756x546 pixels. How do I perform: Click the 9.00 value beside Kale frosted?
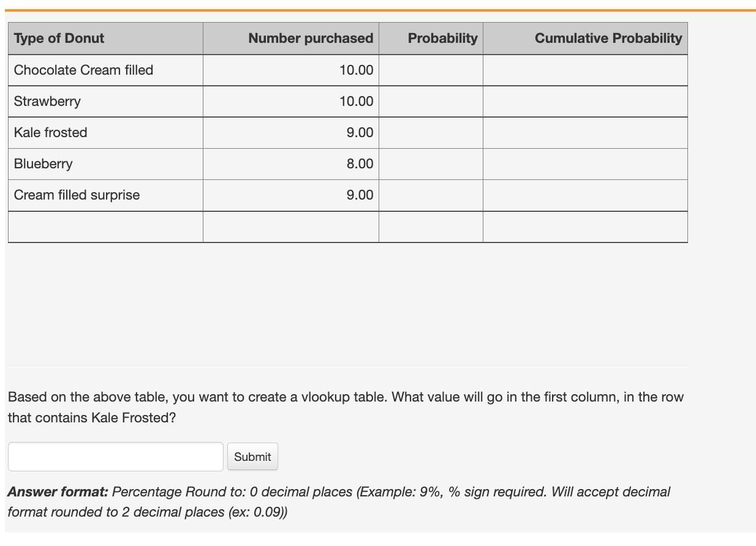(361, 132)
